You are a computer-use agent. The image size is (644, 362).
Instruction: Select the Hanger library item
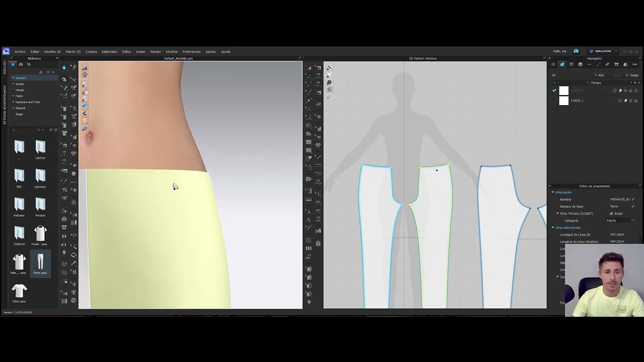[20, 90]
